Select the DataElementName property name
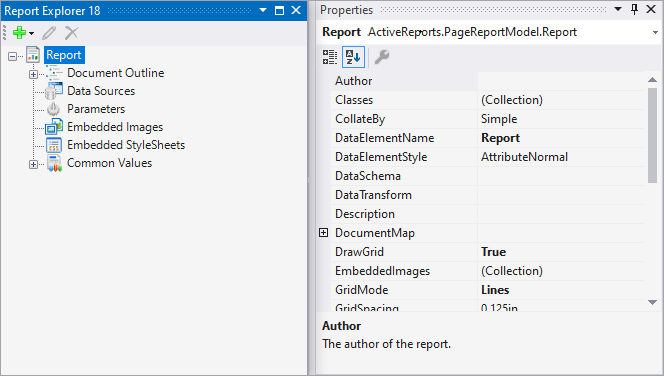Viewport: 664px width, 376px height. pos(385,138)
